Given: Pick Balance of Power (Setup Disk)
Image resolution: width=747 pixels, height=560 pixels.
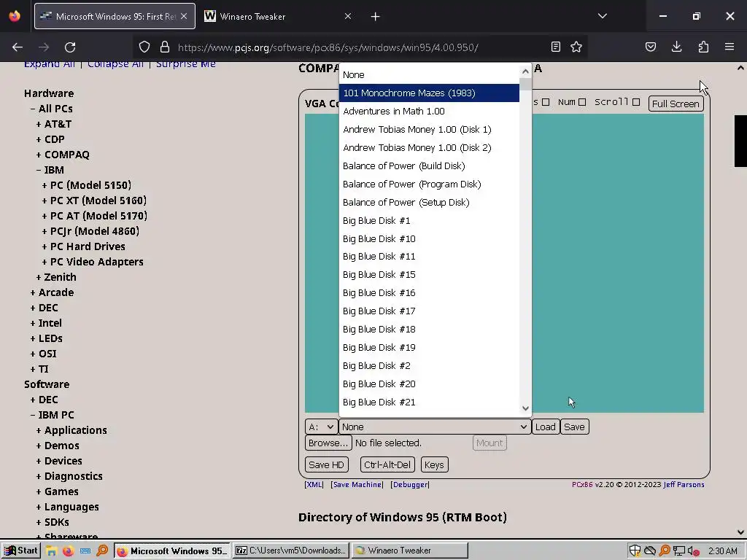Looking at the screenshot, I should 429,203.
